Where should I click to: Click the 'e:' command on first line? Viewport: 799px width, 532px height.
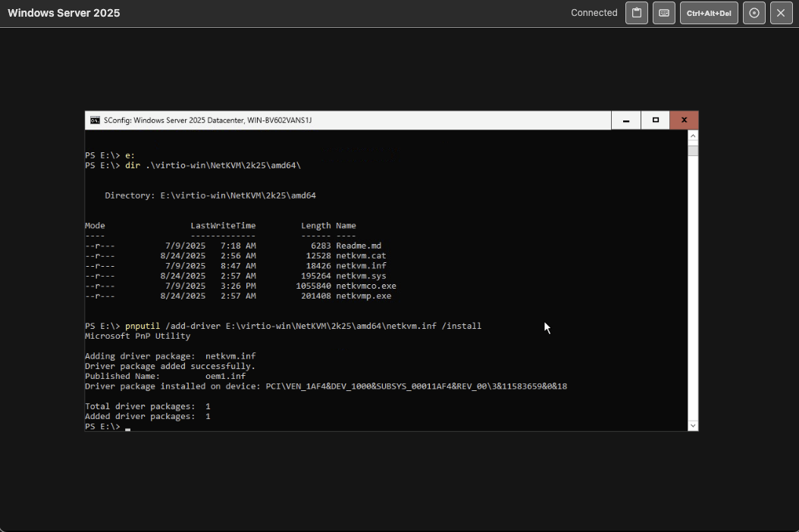(130, 155)
